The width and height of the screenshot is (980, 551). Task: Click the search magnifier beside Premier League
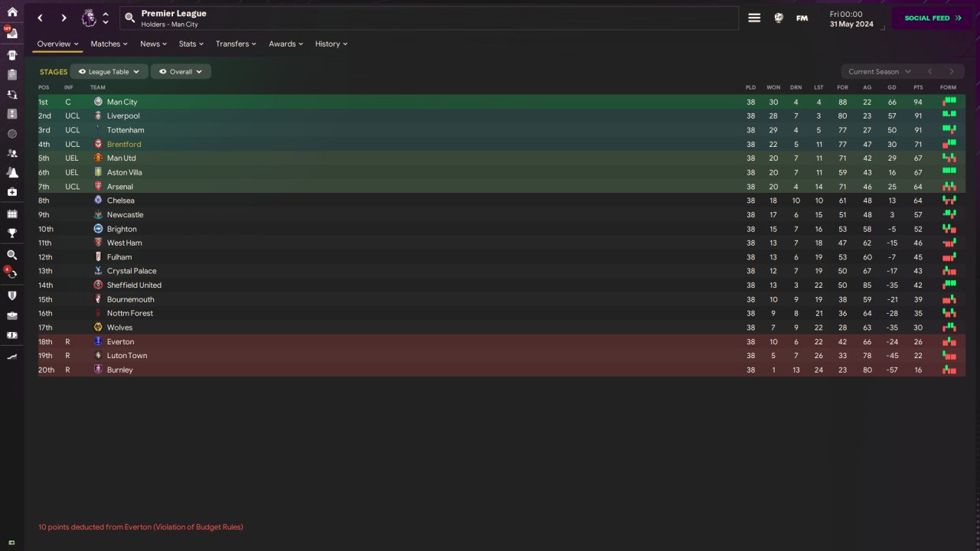coord(129,18)
